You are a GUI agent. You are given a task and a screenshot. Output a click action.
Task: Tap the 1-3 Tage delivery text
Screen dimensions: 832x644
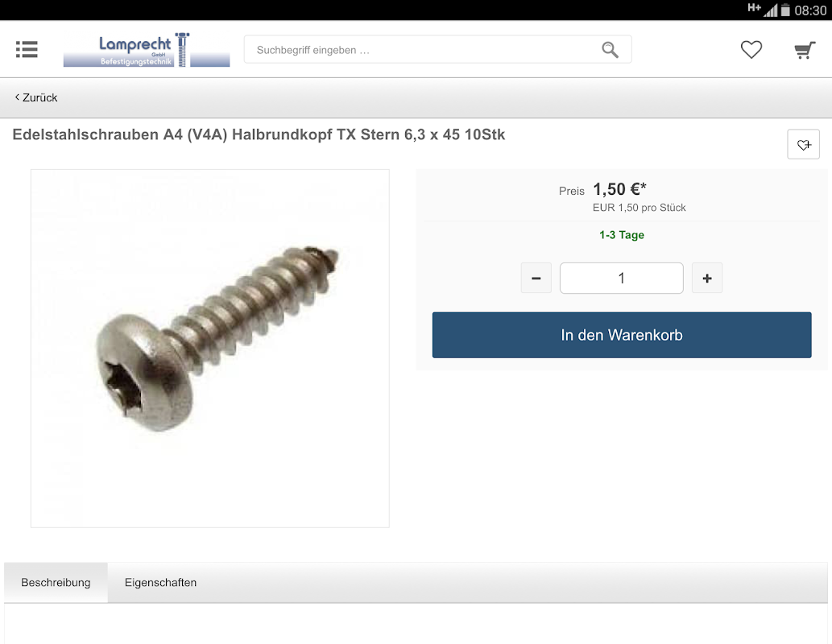[x=621, y=235]
